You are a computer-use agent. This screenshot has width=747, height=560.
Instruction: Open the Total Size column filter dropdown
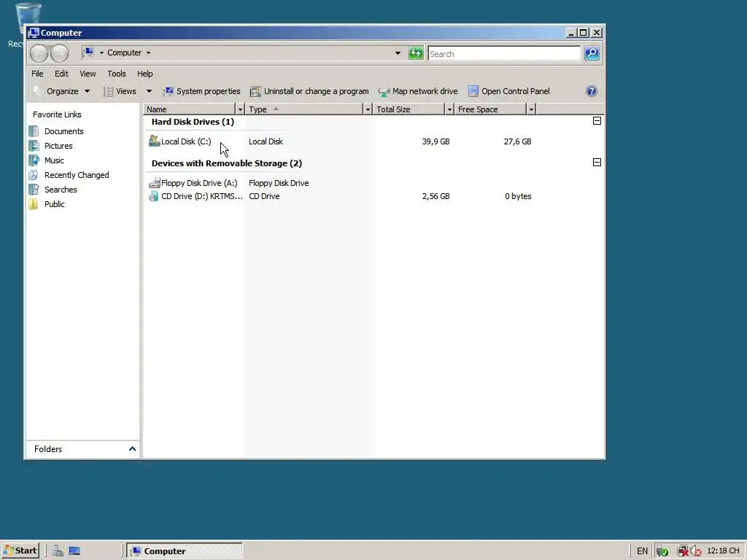[x=449, y=109]
